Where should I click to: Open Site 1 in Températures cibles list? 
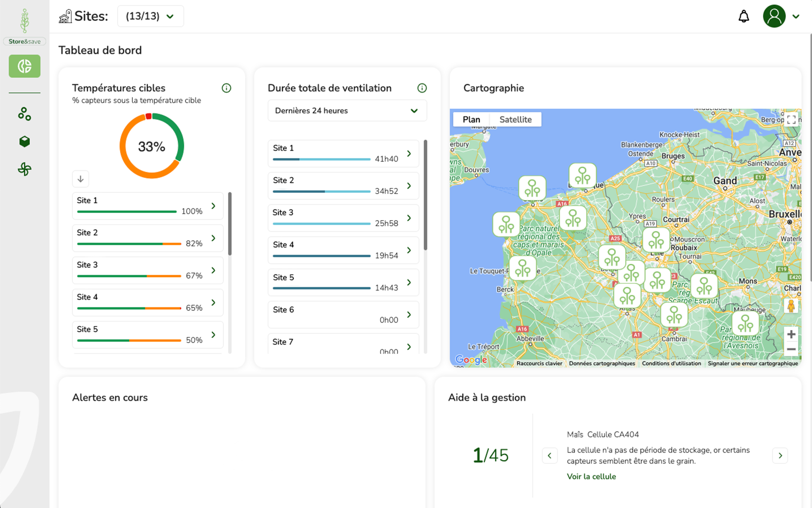pyautogui.click(x=148, y=206)
